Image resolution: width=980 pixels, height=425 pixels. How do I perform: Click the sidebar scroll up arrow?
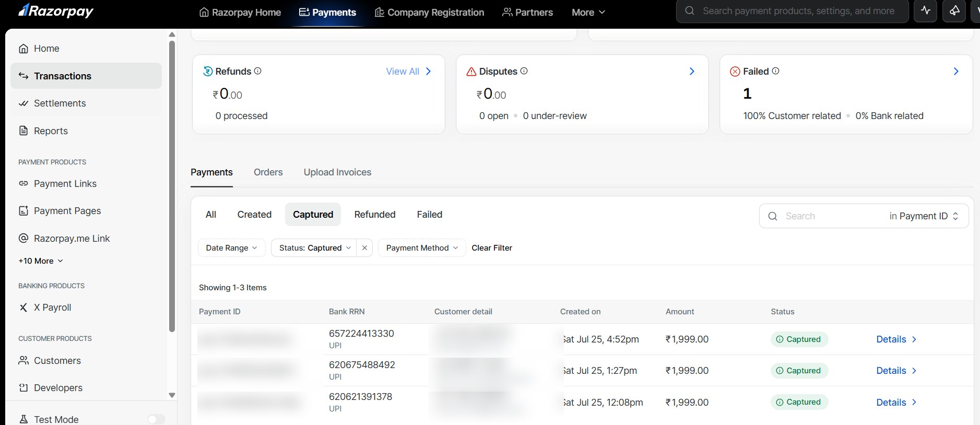pyautogui.click(x=172, y=34)
